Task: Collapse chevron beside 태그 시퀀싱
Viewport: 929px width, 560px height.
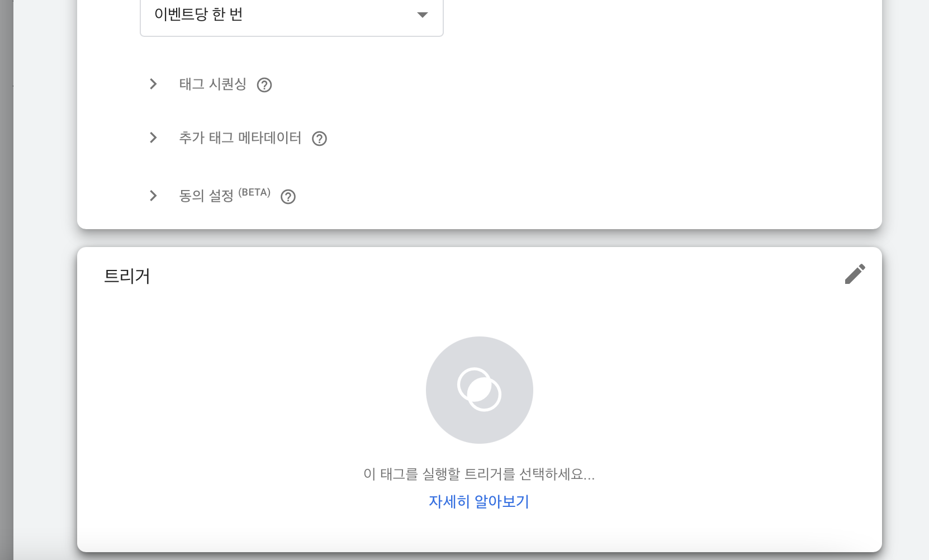Action: tap(153, 84)
